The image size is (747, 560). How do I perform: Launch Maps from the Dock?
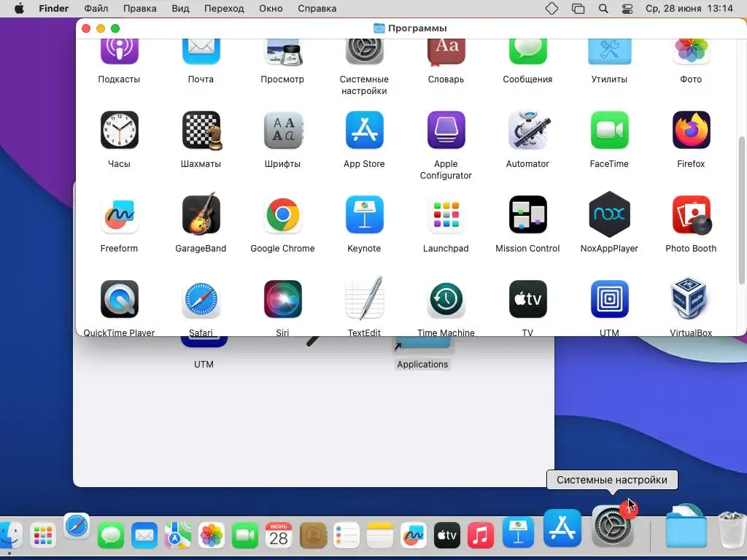[178, 535]
